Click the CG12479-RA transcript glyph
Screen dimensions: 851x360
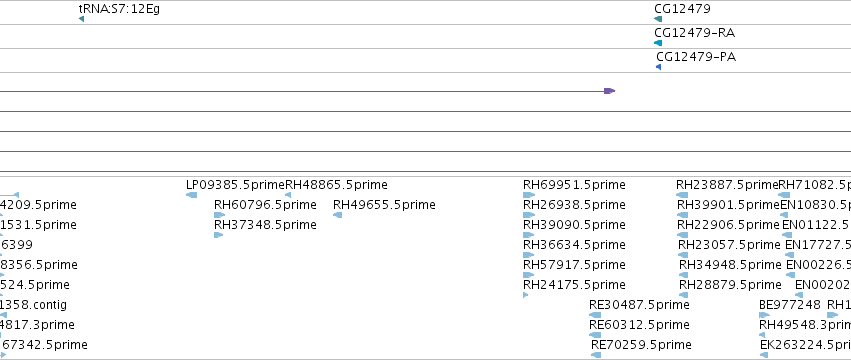pos(658,43)
